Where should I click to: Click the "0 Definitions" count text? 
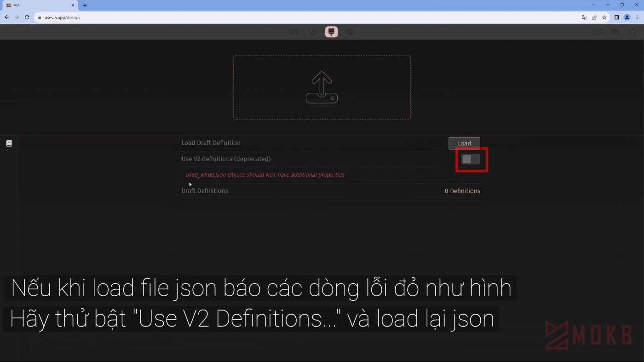pyautogui.click(x=462, y=191)
